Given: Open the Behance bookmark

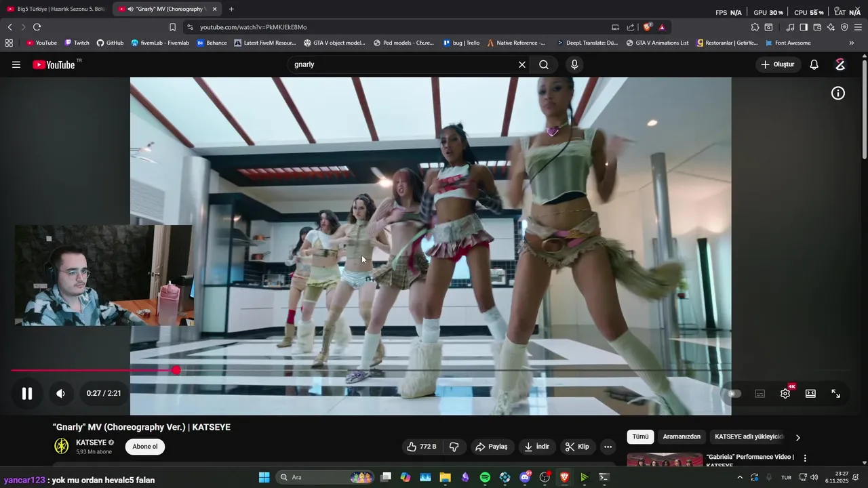Looking at the screenshot, I should click(212, 43).
